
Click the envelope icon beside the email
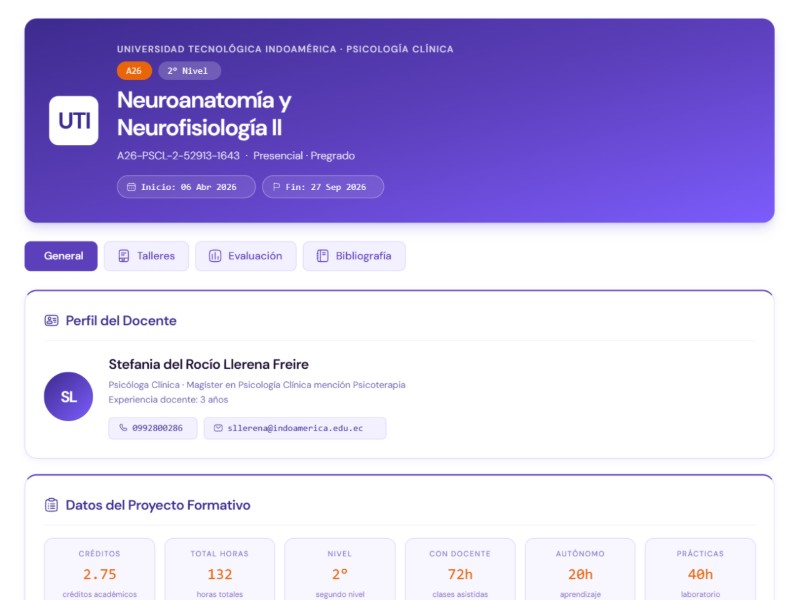tap(218, 428)
